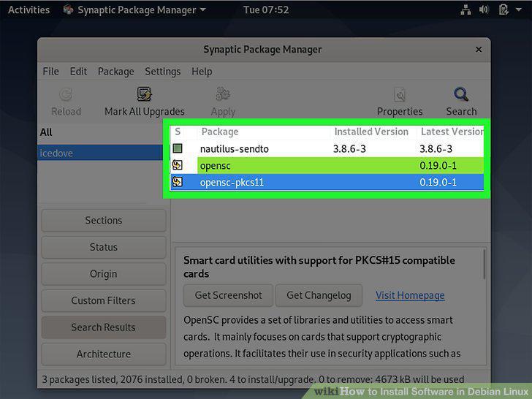Open the volume icon in top bar
Viewport: 532px width, 399px height.
coord(484,9)
